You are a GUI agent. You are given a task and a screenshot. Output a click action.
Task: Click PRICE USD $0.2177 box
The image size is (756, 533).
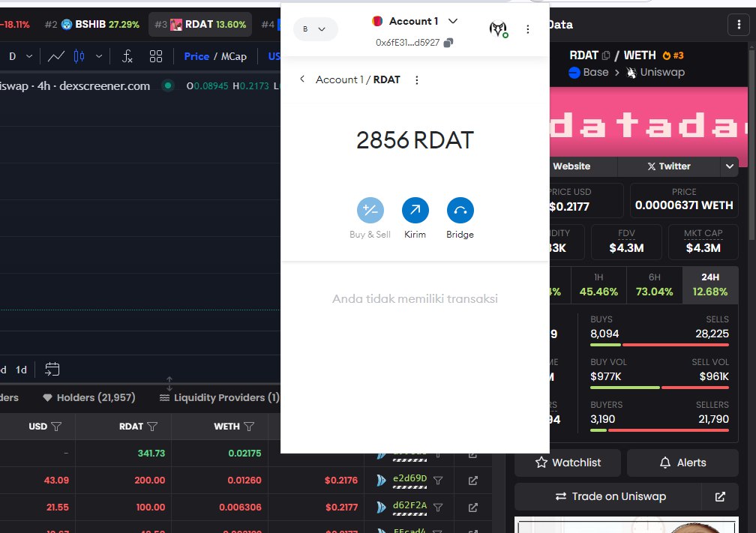click(586, 200)
